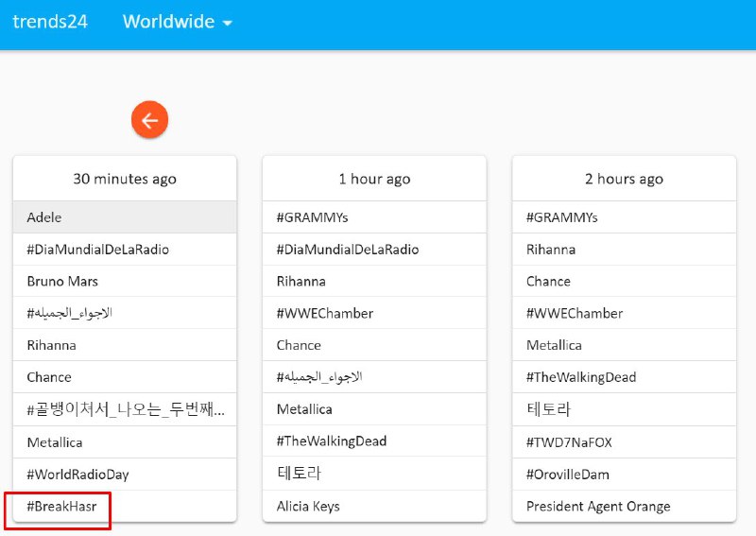Viewport: 756px width, 536px height.
Task: Select #GRAMMYs in 1 hour ago column
Action: point(312,217)
